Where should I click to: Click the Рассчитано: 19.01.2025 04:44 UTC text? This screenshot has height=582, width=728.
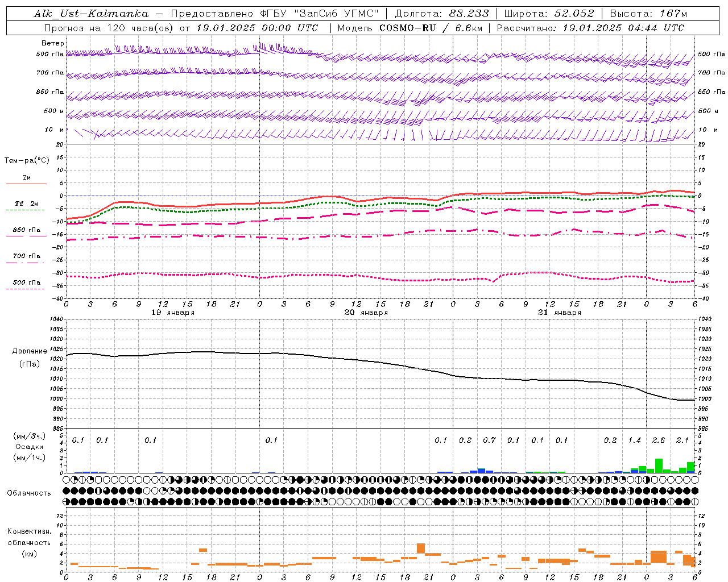tap(590, 28)
